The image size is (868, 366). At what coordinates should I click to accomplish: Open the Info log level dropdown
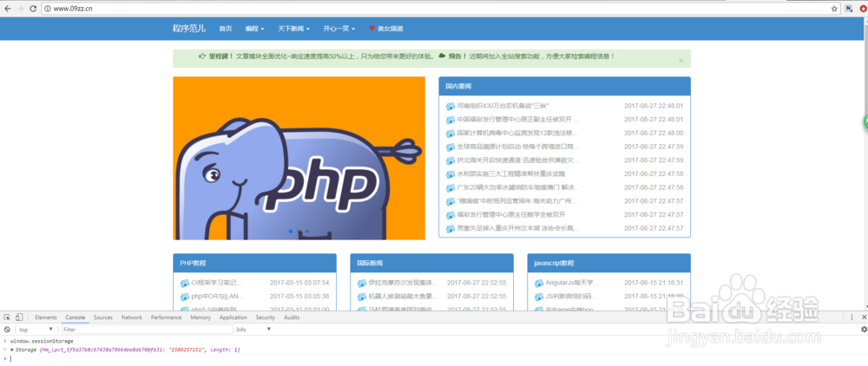pos(253,330)
